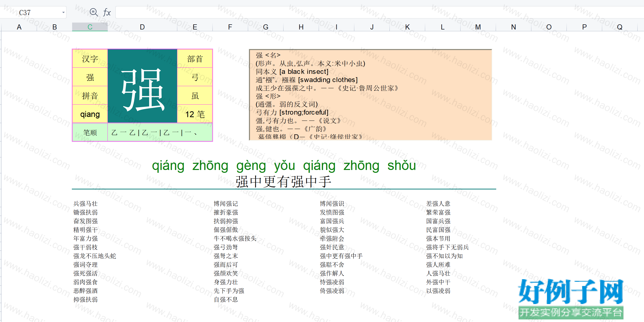Select column O header

click(549, 27)
